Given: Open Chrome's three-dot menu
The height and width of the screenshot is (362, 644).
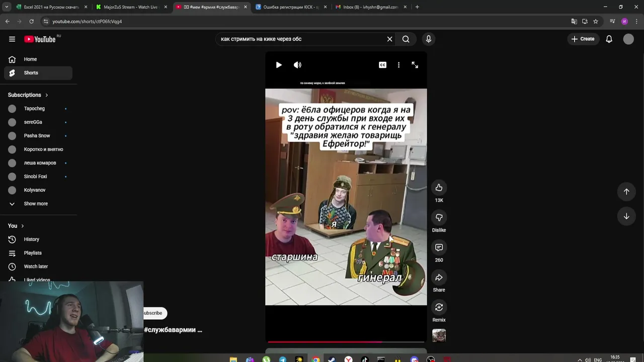Looking at the screenshot, I should pyautogui.click(x=636, y=22).
